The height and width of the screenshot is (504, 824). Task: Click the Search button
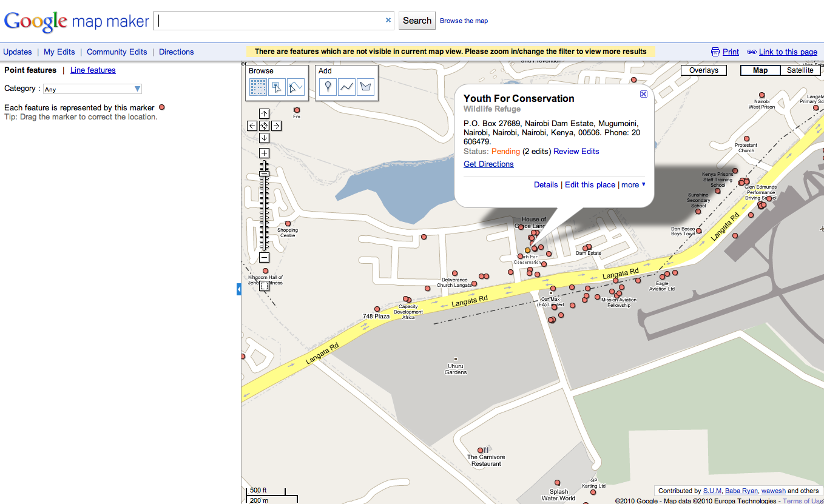tap(417, 21)
